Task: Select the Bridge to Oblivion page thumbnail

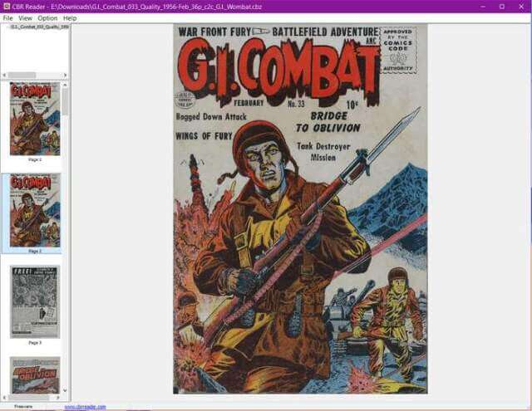Action: point(35,374)
